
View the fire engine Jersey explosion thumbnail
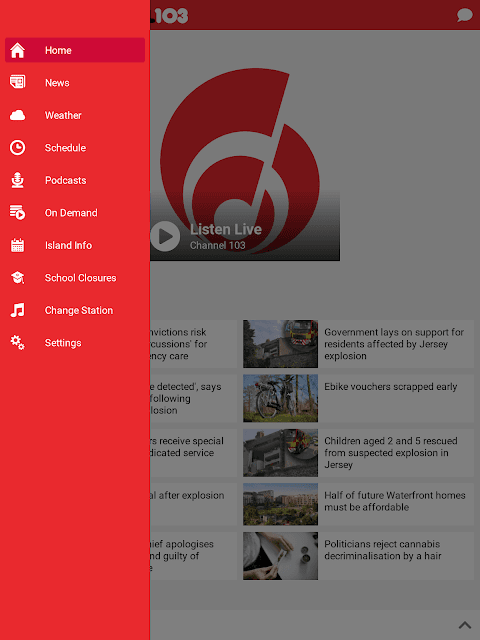pos(280,344)
